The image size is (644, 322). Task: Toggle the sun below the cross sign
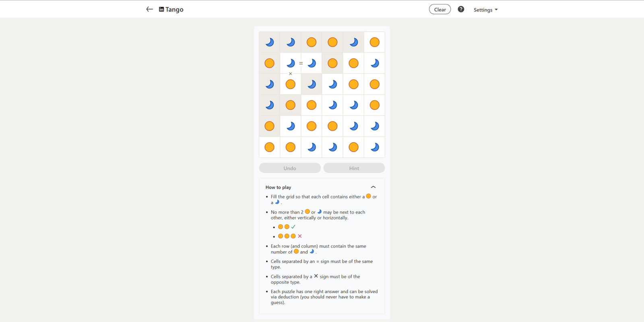pyautogui.click(x=291, y=84)
